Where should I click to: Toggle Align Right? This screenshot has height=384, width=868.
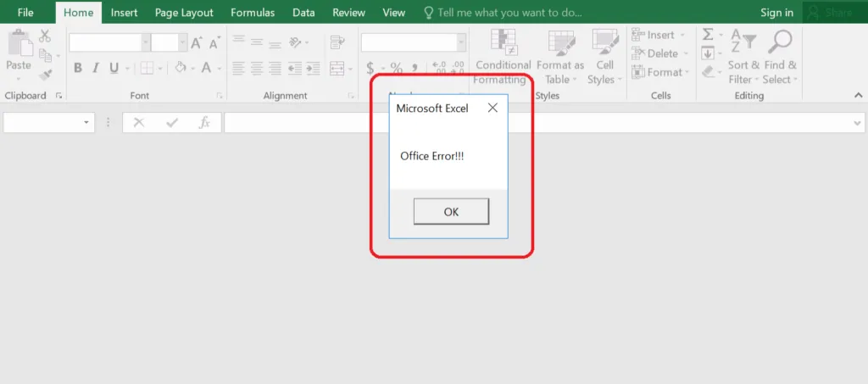pos(275,68)
